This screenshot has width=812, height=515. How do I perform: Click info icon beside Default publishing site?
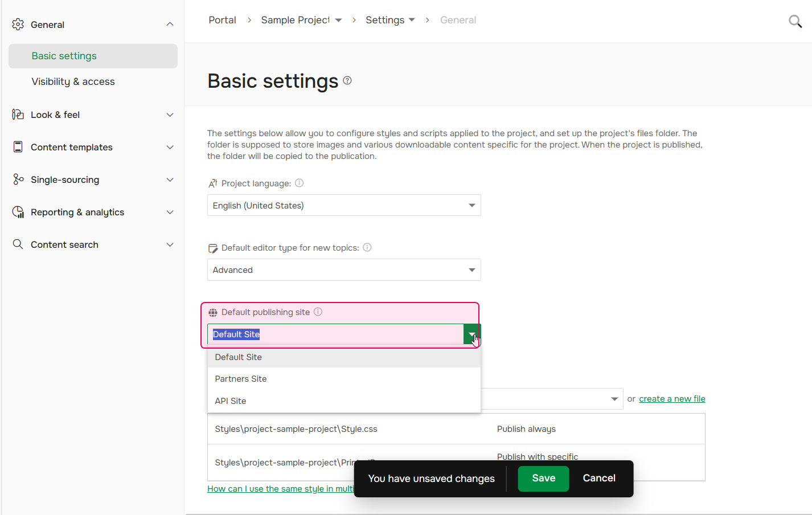(x=318, y=312)
